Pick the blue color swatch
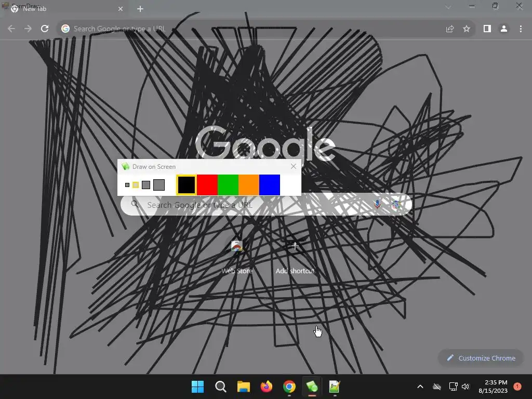 pyautogui.click(x=270, y=185)
